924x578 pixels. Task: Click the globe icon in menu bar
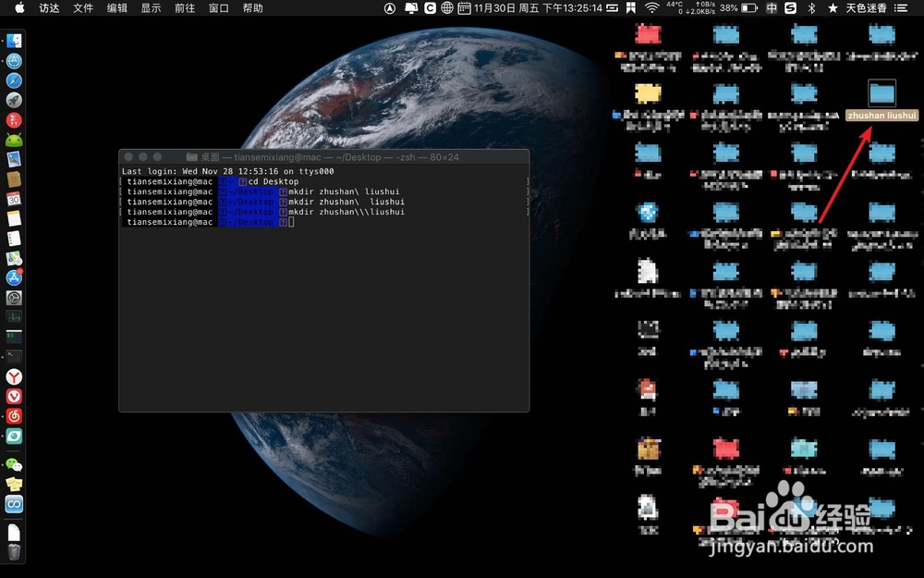click(x=447, y=7)
